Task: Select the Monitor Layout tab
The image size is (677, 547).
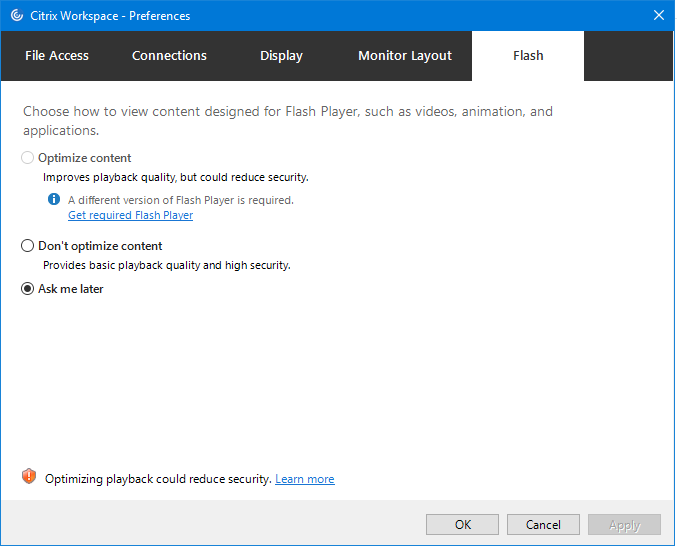Action: (405, 56)
